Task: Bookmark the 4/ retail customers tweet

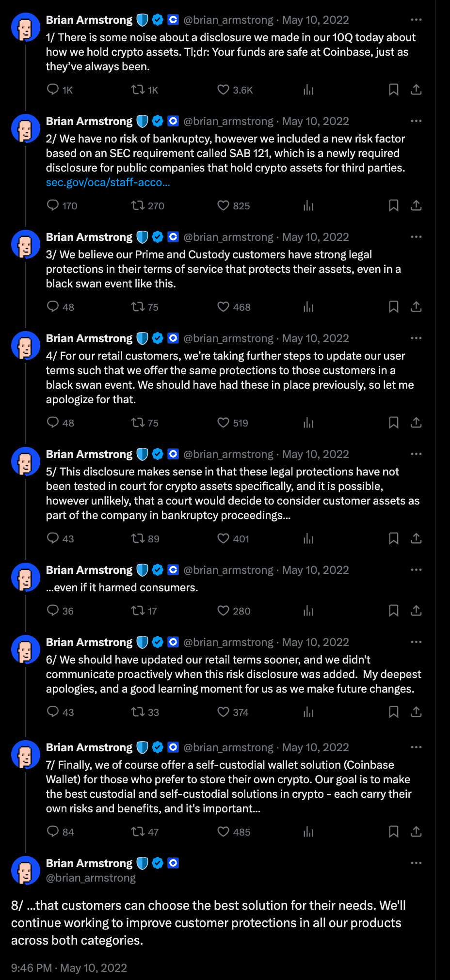Action: click(394, 423)
